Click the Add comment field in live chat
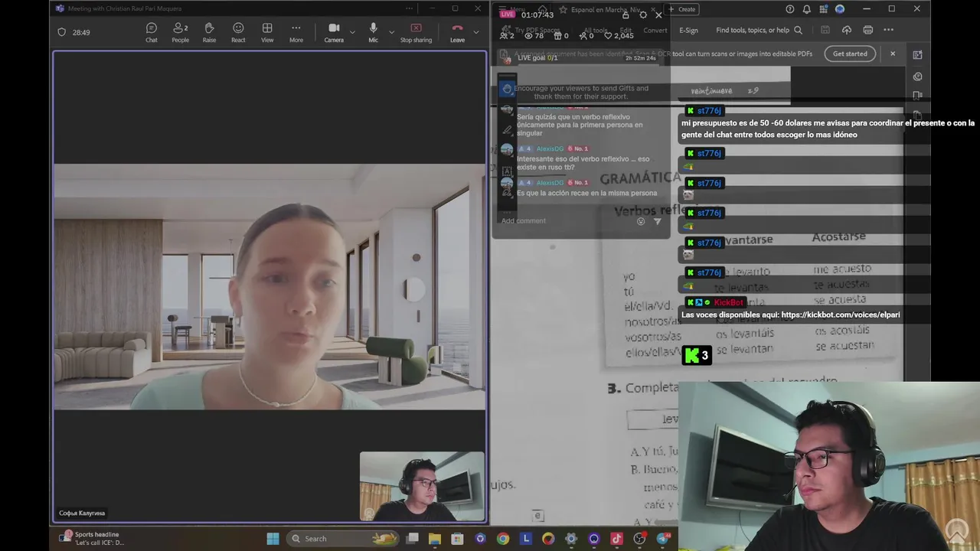Screen dimensions: 980x551 (x=567, y=221)
